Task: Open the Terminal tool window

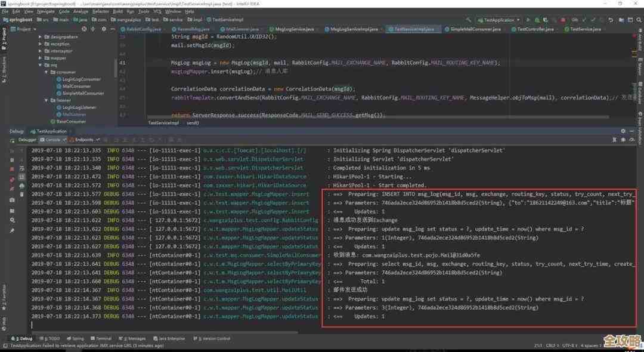Action: tap(102, 338)
